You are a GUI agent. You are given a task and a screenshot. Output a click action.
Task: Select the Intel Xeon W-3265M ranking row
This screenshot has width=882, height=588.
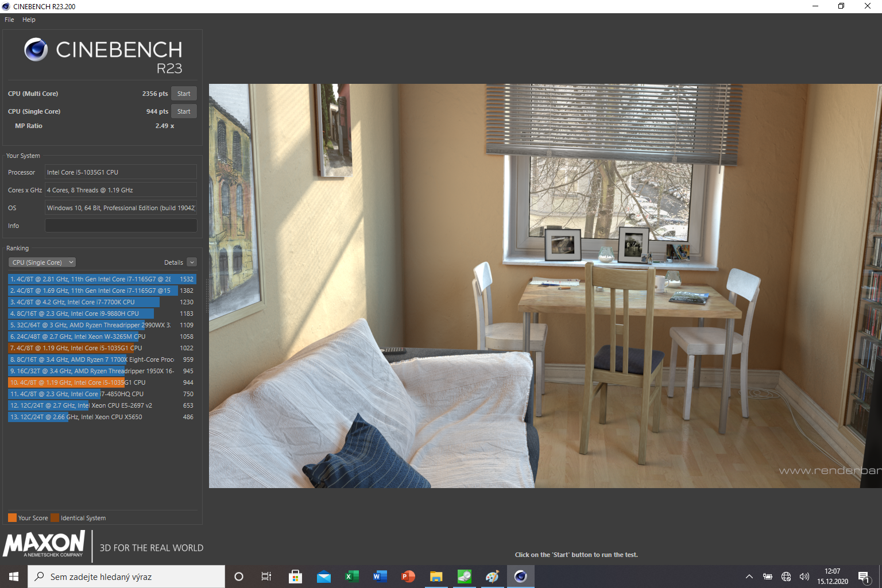point(102,336)
